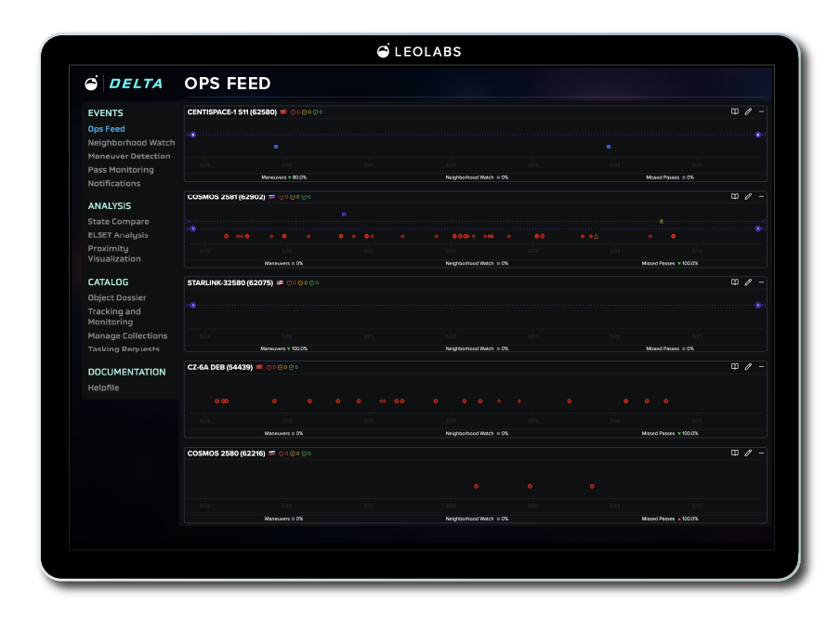Select middle red dot on COSMOS 2580 timeline

[x=530, y=486]
